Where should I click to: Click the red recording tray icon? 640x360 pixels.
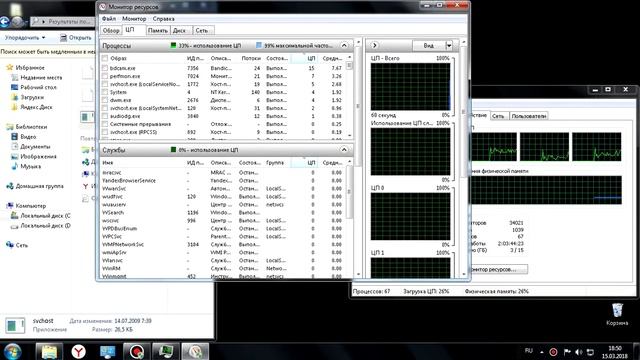[x=553, y=351]
